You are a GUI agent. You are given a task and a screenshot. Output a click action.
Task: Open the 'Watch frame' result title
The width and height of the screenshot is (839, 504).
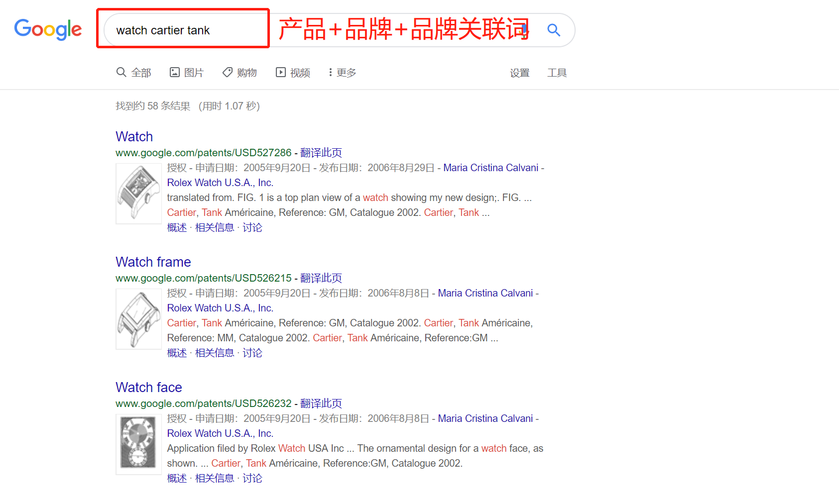point(153,262)
